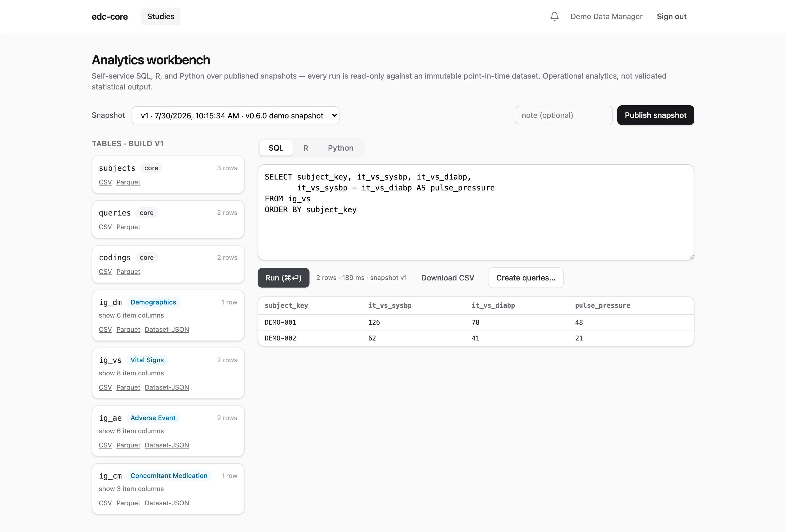Click the subjects table name

pyautogui.click(x=117, y=168)
